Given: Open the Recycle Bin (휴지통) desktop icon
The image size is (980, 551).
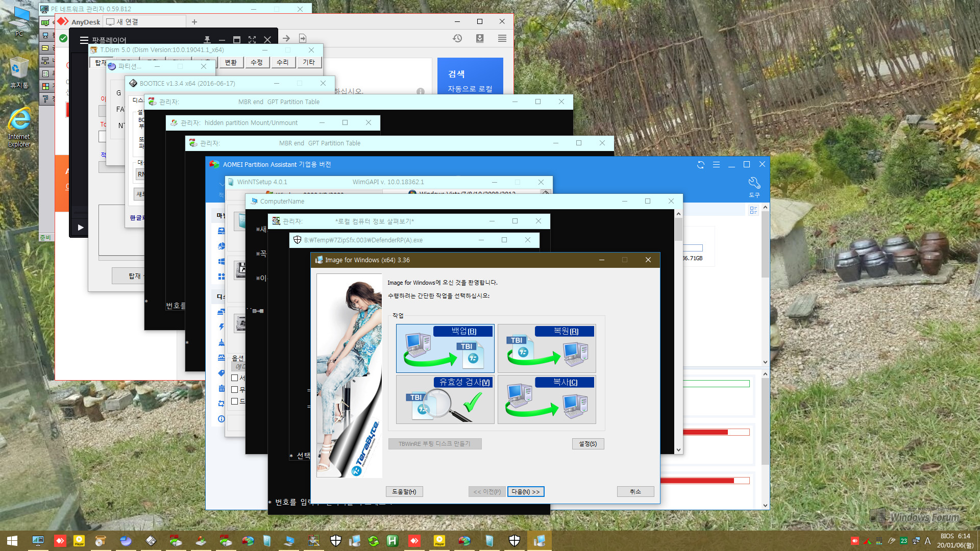Looking at the screenshot, I should click(19, 73).
